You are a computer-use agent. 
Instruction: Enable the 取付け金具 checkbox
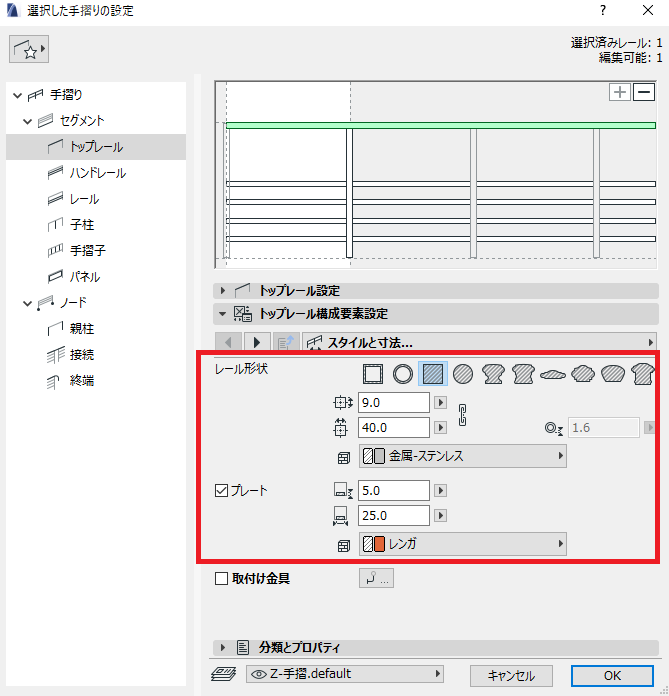click(221, 578)
